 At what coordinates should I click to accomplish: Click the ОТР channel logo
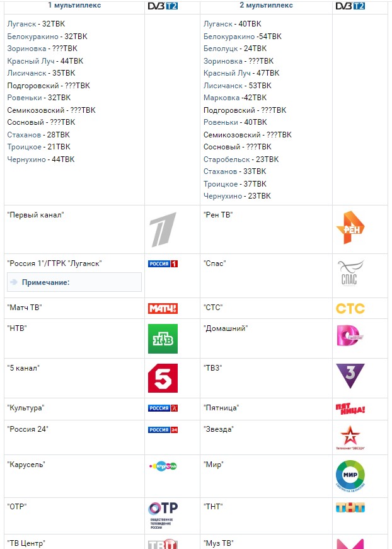163,515
